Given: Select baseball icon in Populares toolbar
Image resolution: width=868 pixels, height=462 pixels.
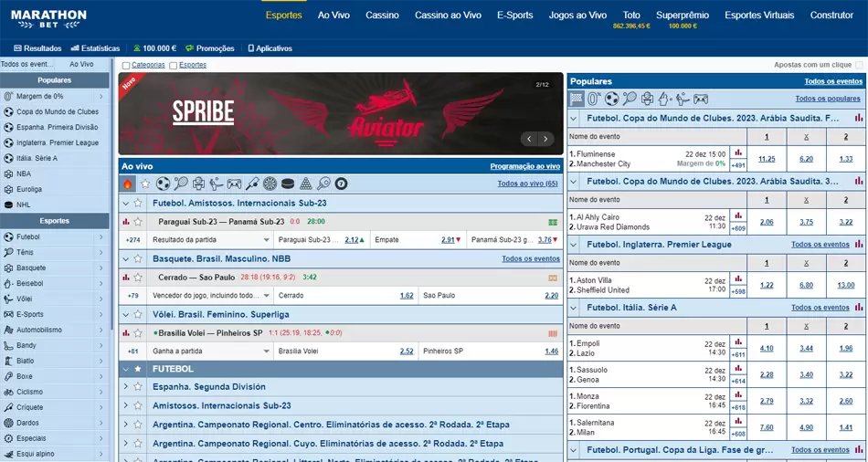Looking at the screenshot, I should click(x=665, y=99).
